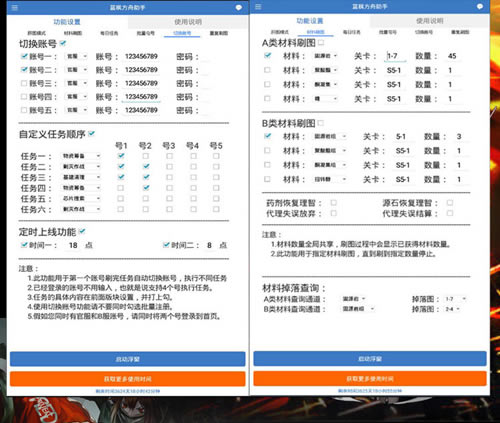The width and height of the screenshot is (500, 423).
Task: Edit 关卡 field showing 1-7
Action: (395, 56)
